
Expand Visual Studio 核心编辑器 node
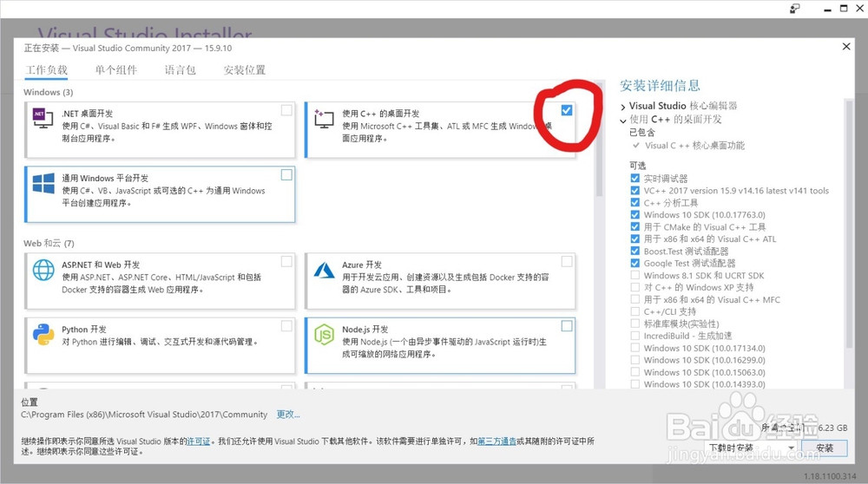(x=622, y=106)
